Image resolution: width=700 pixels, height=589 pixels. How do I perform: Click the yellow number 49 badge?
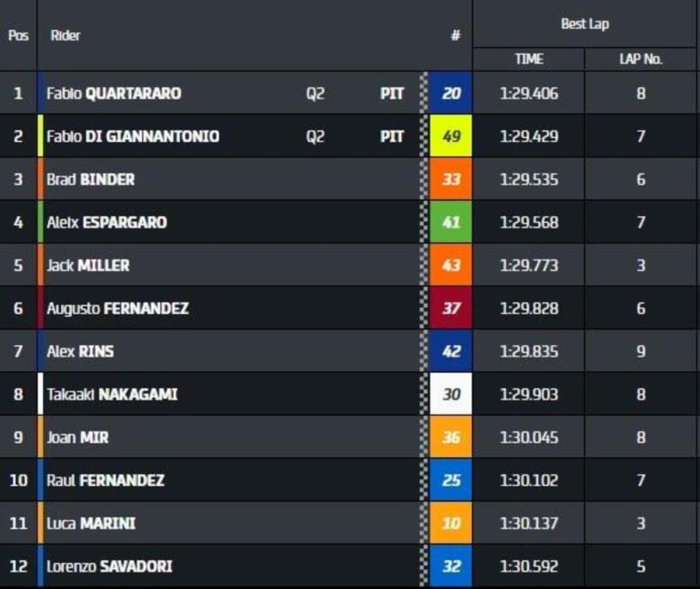451,136
